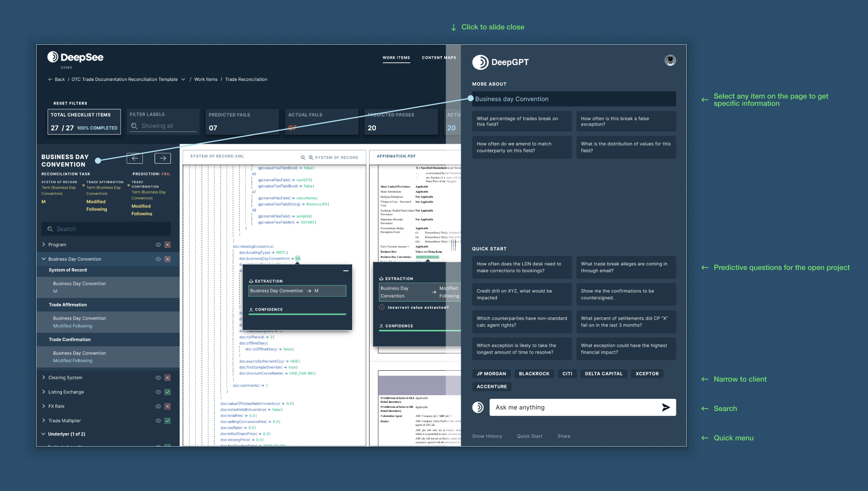Collapse the Underlyer (1 of 2) section
Screen dimensions: 868x491
coord(43,434)
